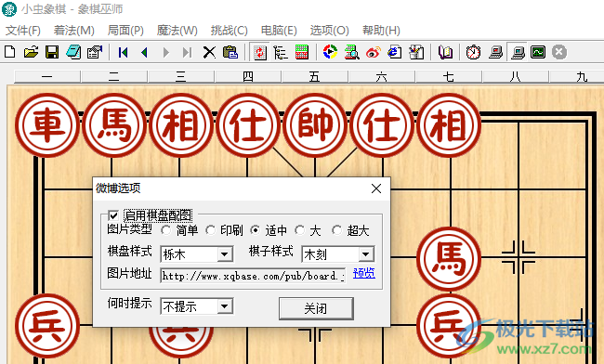Click the blue notebook toolbar icon
604x364 pixels.
pos(73,52)
